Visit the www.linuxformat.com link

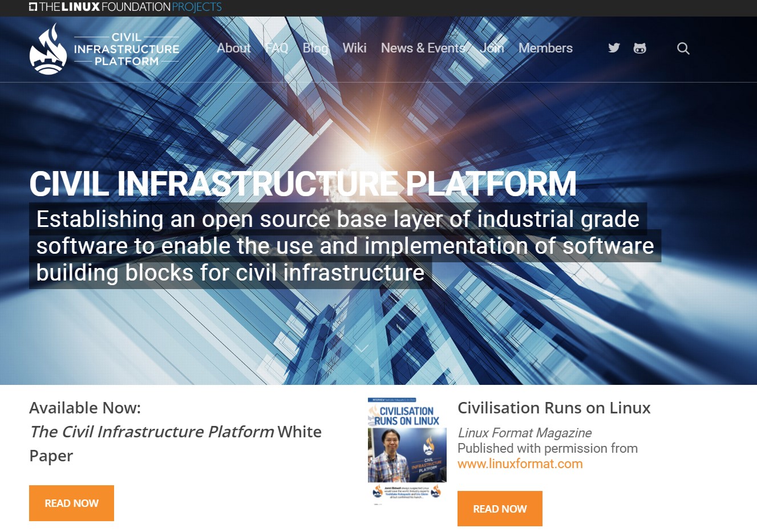(x=520, y=464)
